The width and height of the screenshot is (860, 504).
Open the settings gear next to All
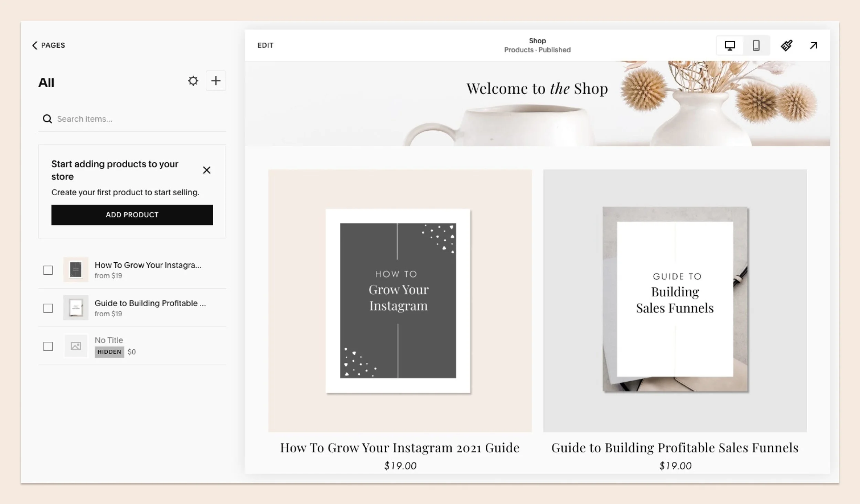[x=193, y=81]
